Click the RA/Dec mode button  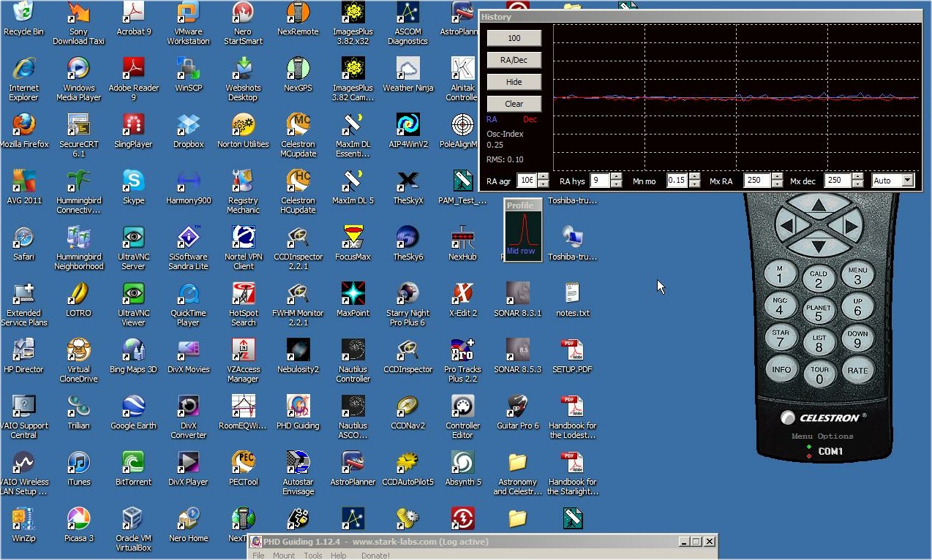514,60
